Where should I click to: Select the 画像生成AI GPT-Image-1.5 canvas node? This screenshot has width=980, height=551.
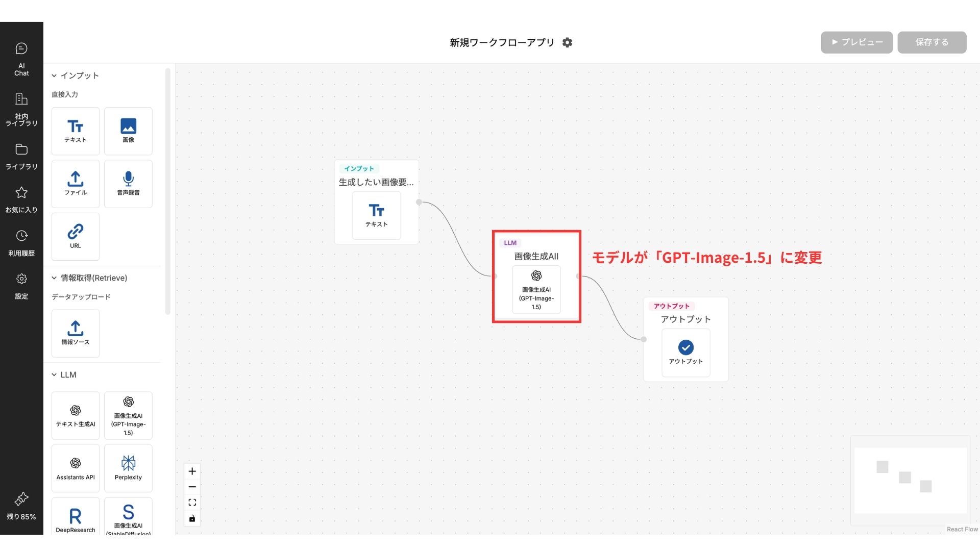pyautogui.click(x=536, y=289)
